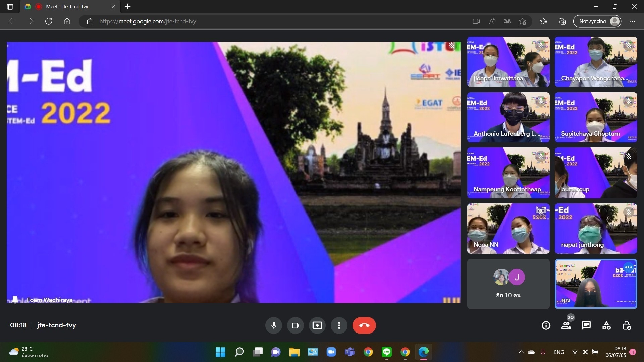Viewport: 644px width, 362px height.
Task: Open LINE app from the taskbar
Action: point(387,352)
